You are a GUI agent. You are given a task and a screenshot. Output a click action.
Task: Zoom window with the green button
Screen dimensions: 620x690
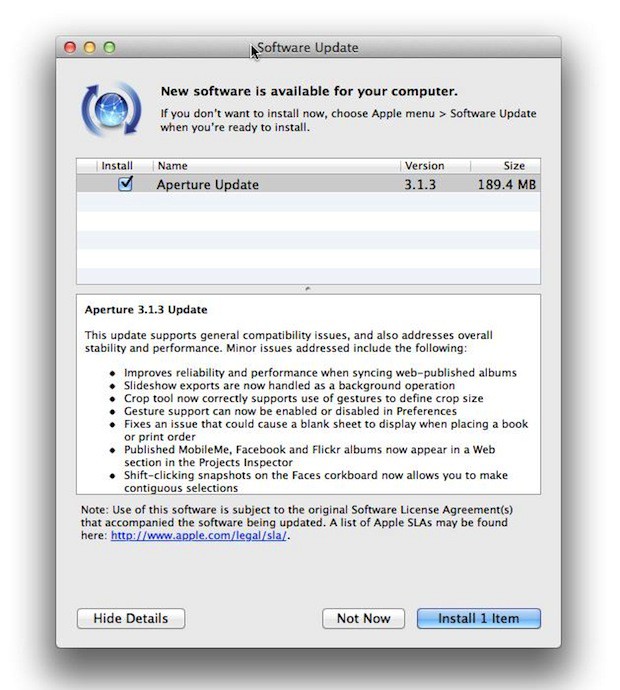[109, 47]
